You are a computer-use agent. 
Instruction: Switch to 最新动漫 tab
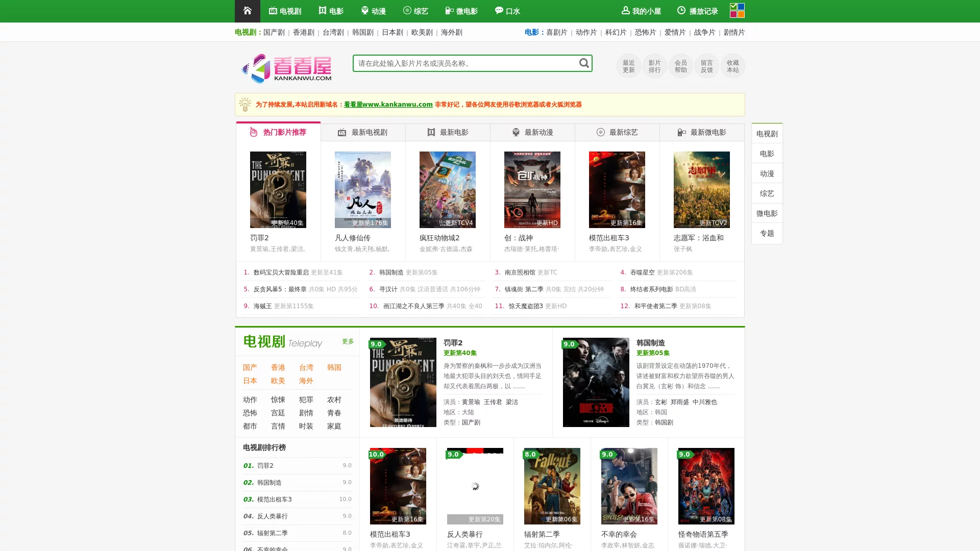point(532,132)
